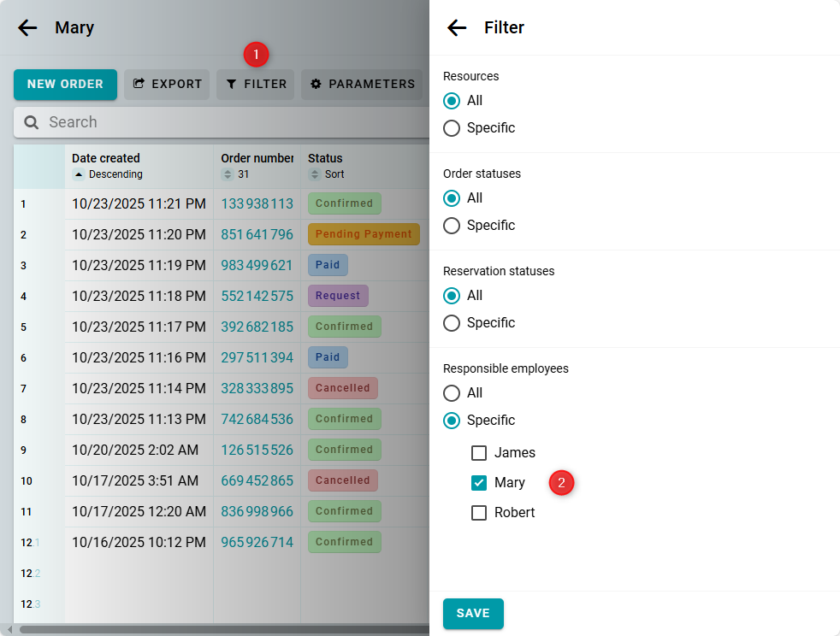The width and height of the screenshot is (840, 636).
Task: Click the search magnifier icon
Action: coord(32,122)
